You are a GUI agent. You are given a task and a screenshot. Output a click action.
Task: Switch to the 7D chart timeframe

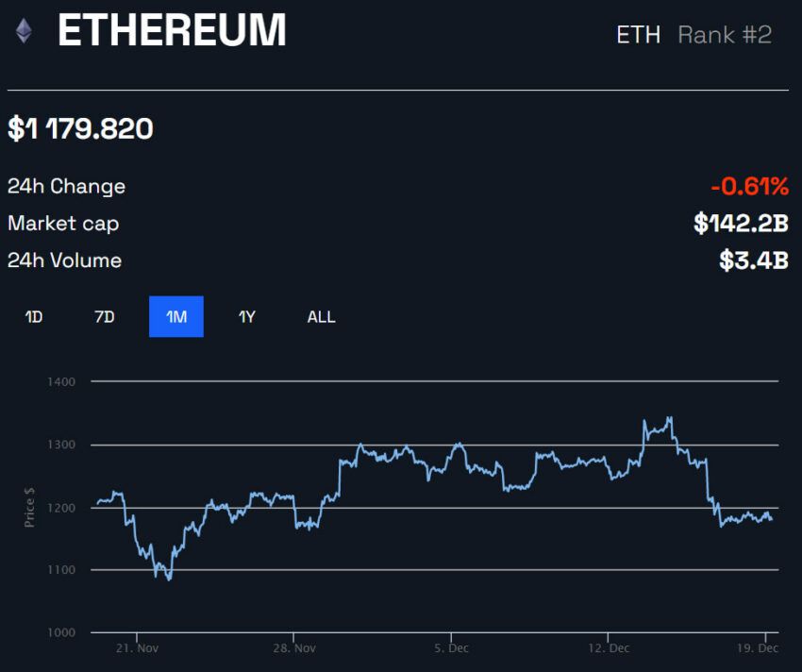pyautogui.click(x=104, y=317)
